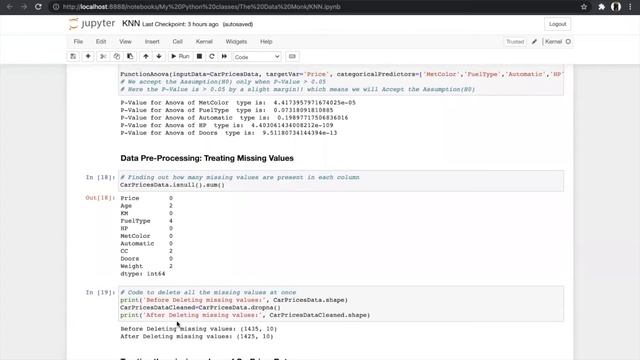Click the FuelType 4 output row

tap(146, 221)
